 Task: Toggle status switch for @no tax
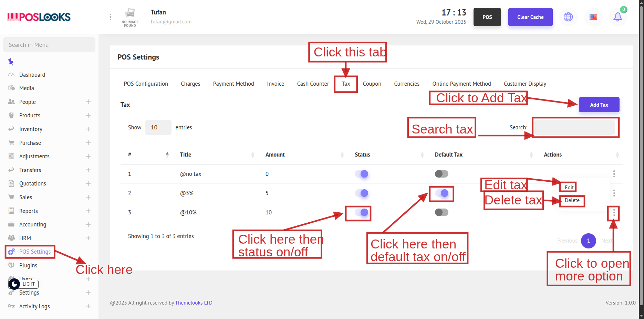362,174
